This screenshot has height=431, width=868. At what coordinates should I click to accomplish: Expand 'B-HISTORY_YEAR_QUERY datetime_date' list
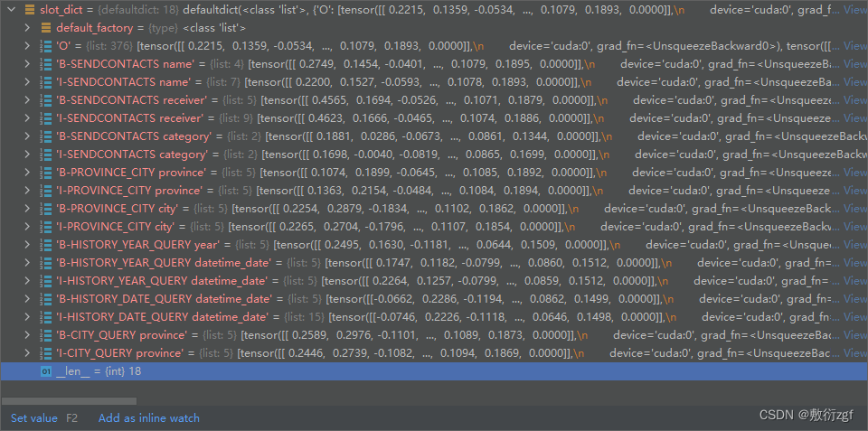point(28,263)
